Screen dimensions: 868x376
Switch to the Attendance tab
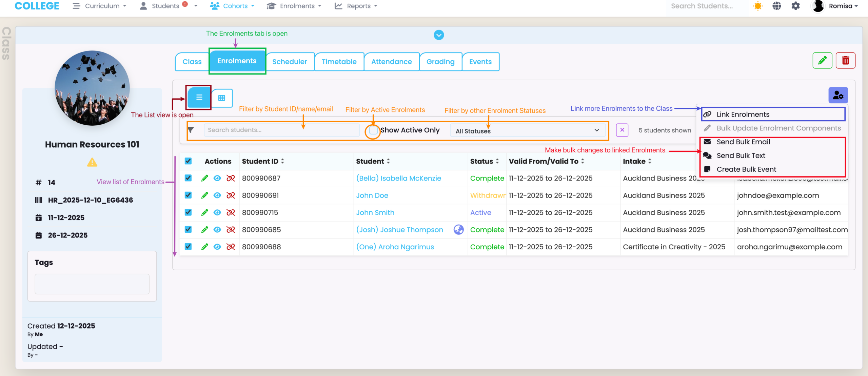391,62
